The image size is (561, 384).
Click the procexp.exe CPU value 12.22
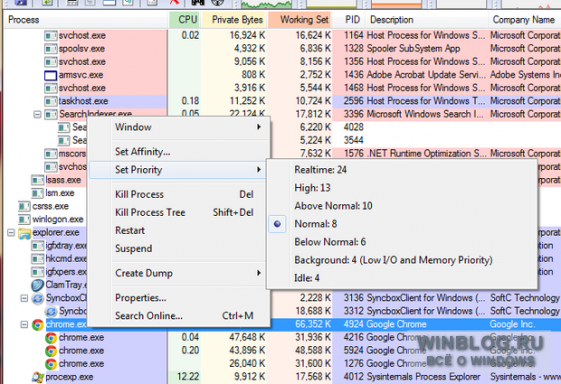tap(188, 377)
